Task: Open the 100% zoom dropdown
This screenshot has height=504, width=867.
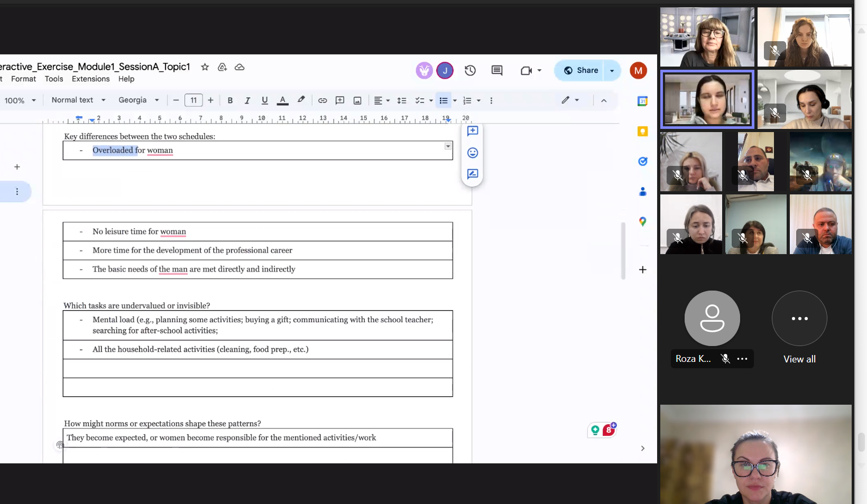Action: 20,100
